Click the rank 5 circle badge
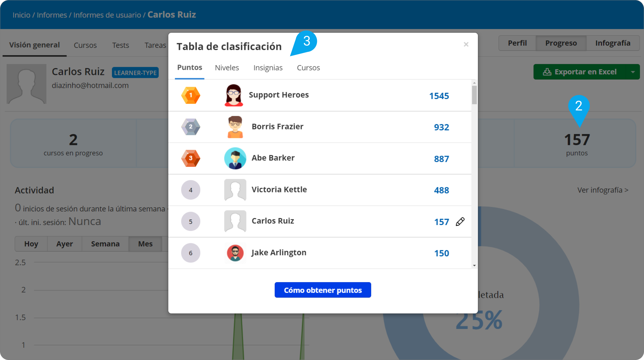Viewport: 644px width, 360px height. coord(191,221)
